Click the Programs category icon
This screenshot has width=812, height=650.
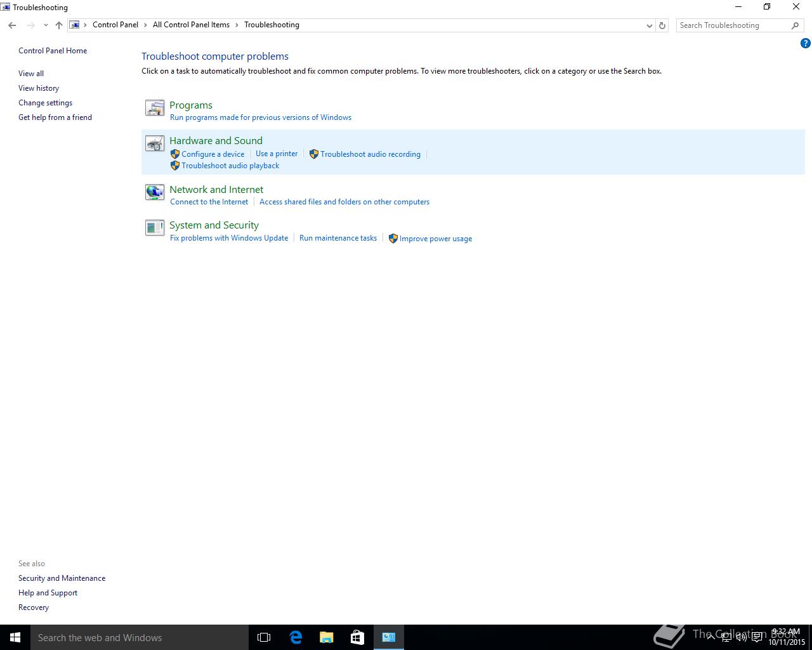pos(155,108)
